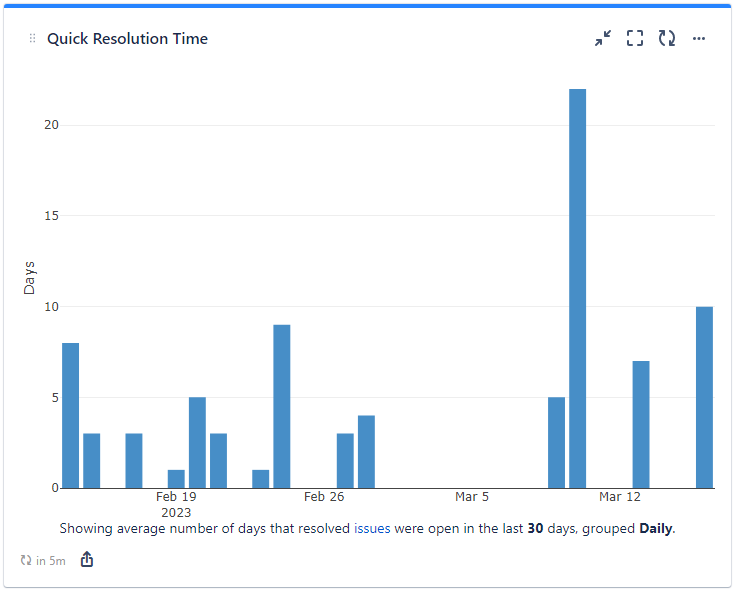The height and width of the screenshot is (591, 736).
Task: Click the 'Days' y-axis title
Action: pos(30,277)
